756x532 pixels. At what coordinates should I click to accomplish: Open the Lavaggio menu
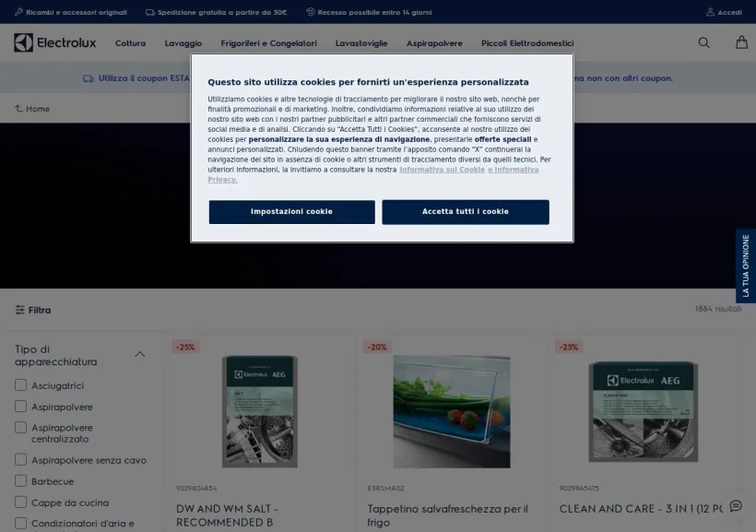click(x=183, y=43)
